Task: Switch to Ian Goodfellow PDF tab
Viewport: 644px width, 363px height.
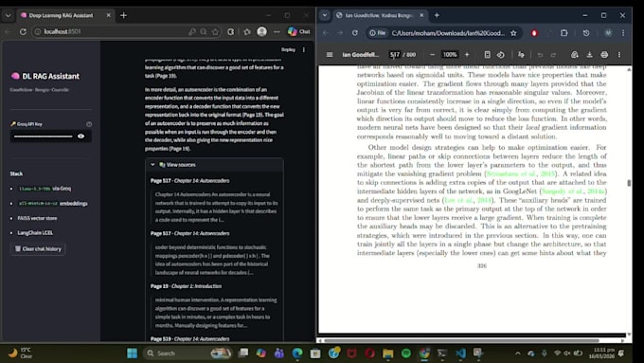Action: pyautogui.click(x=378, y=15)
